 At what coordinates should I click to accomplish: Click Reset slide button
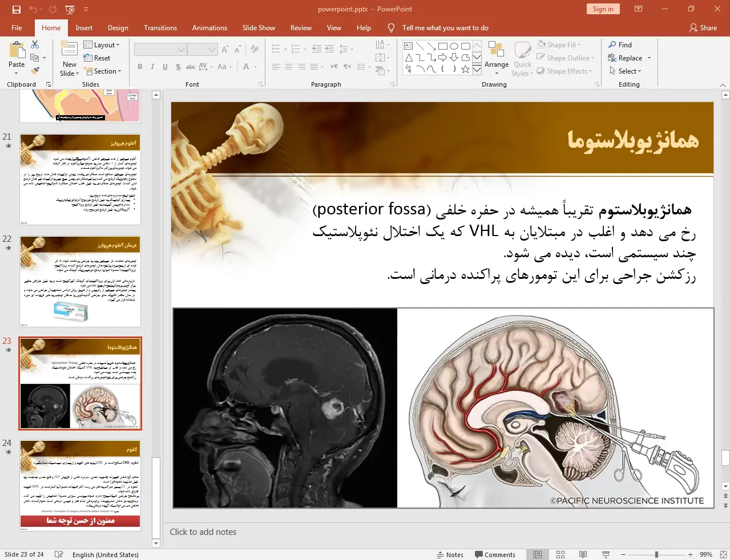pyautogui.click(x=96, y=58)
